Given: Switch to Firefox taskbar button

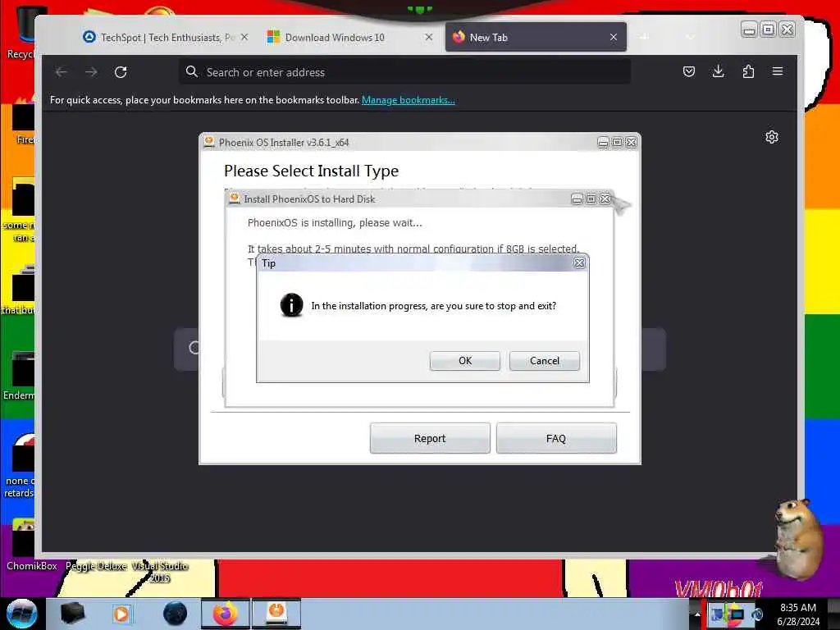Looking at the screenshot, I should [226, 614].
